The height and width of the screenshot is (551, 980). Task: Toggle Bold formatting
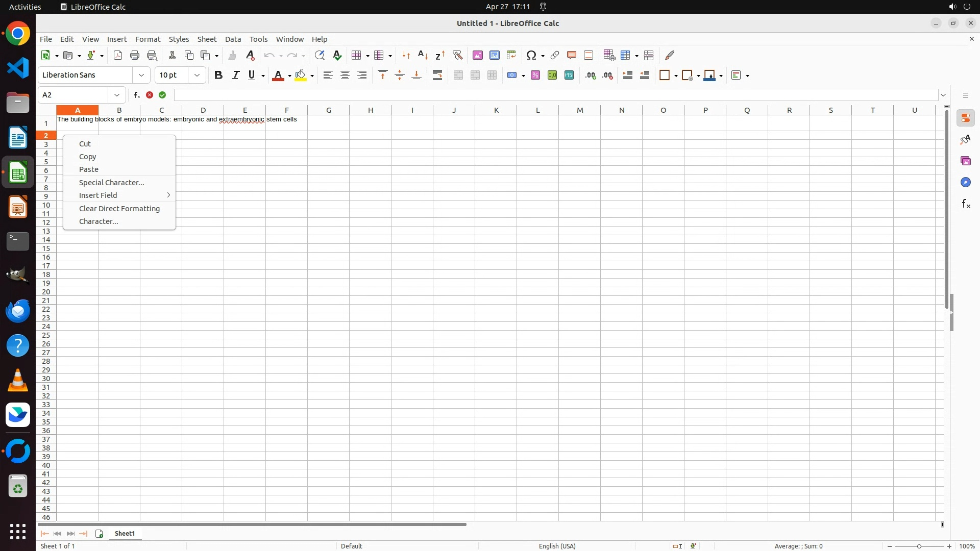point(218,75)
